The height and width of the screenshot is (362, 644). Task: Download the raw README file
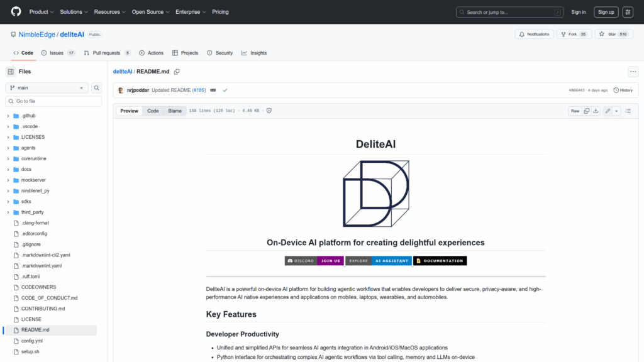click(x=596, y=111)
